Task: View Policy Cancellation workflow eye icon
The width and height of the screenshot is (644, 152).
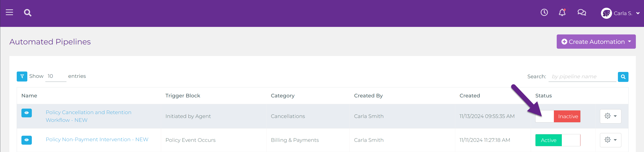Action: (27, 113)
